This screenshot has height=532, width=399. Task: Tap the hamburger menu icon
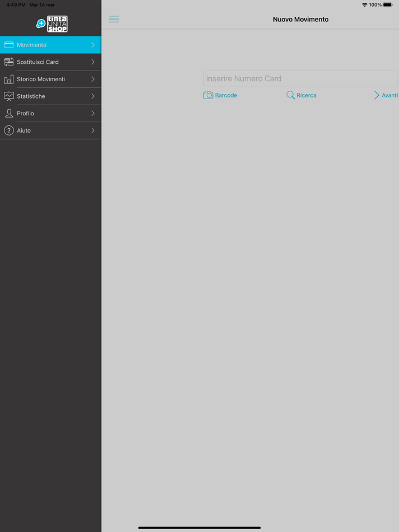[114, 19]
